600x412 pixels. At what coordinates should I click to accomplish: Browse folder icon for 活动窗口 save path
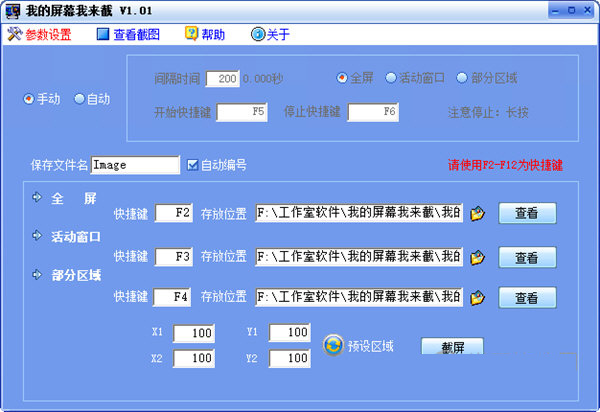(x=478, y=257)
